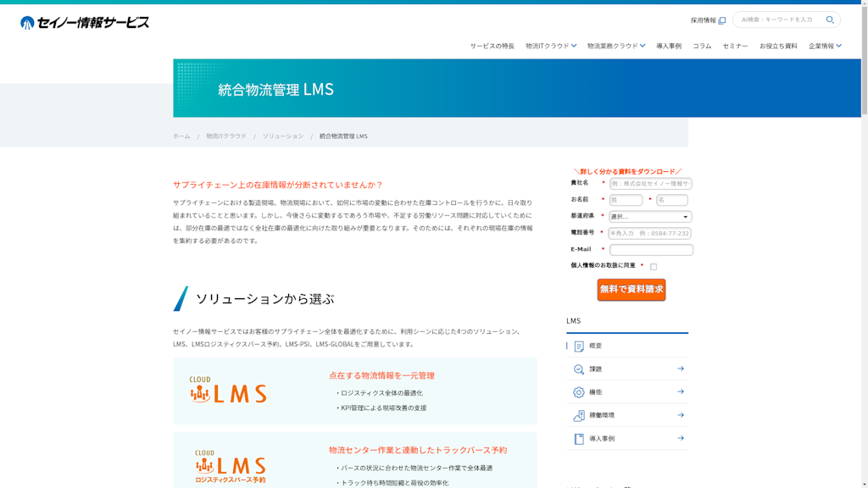868x488 pixels.
Task: Click 統合物流管理 LMS in the breadcrumb
Action: [343, 136]
